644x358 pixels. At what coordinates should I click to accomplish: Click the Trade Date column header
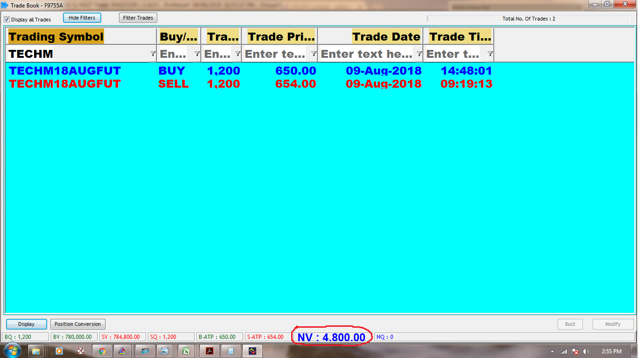[x=370, y=36]
